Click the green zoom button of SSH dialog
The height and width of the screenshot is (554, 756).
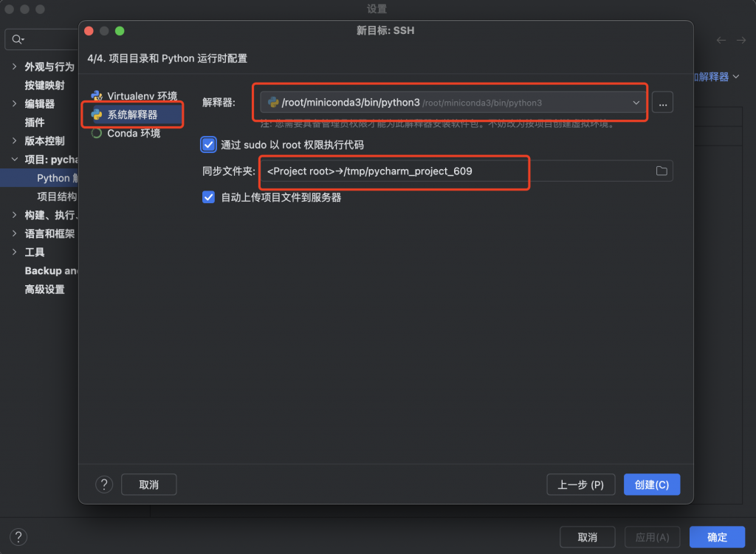[120, 31]
